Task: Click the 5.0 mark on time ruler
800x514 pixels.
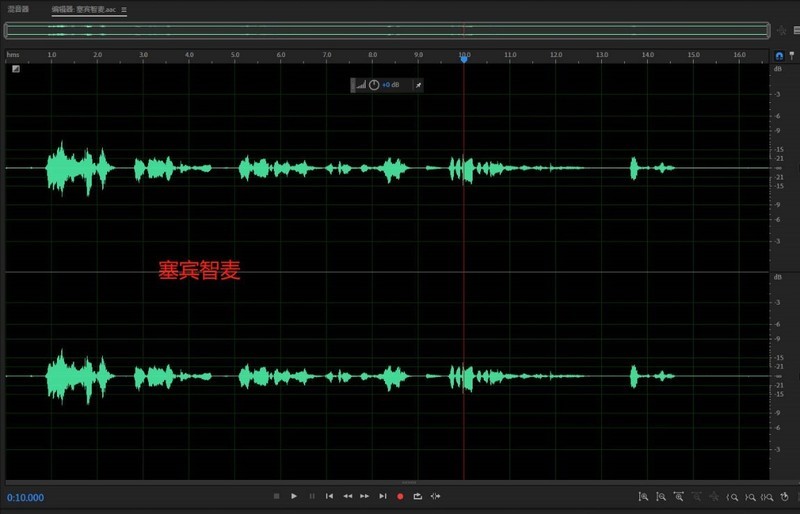Action: point(235,55)
